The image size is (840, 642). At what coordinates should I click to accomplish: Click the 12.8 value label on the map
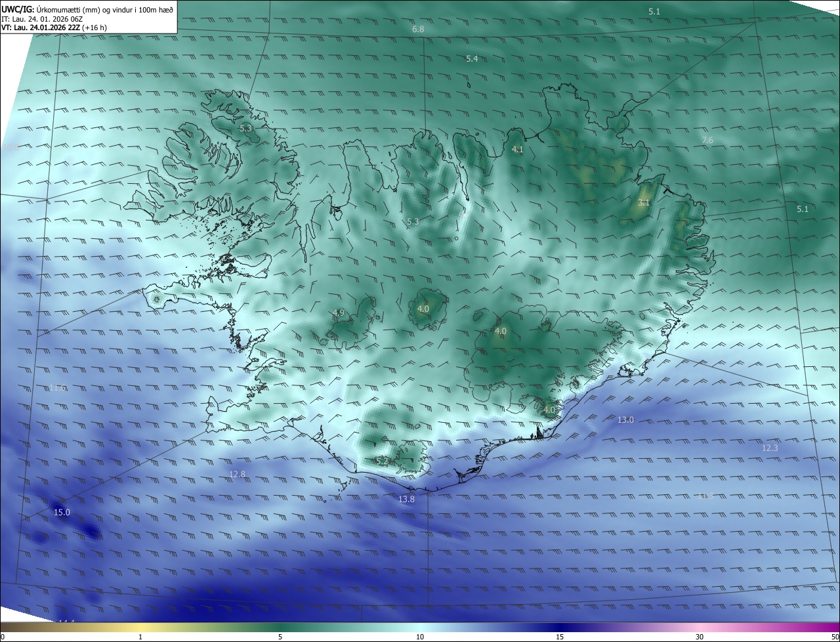237,474
